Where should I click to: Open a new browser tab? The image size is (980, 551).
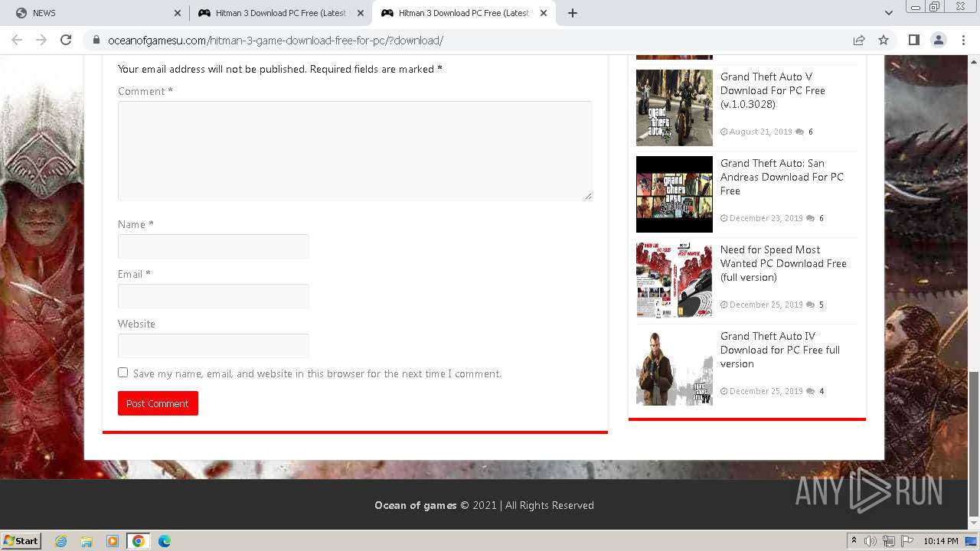click(x=573, y=13)
